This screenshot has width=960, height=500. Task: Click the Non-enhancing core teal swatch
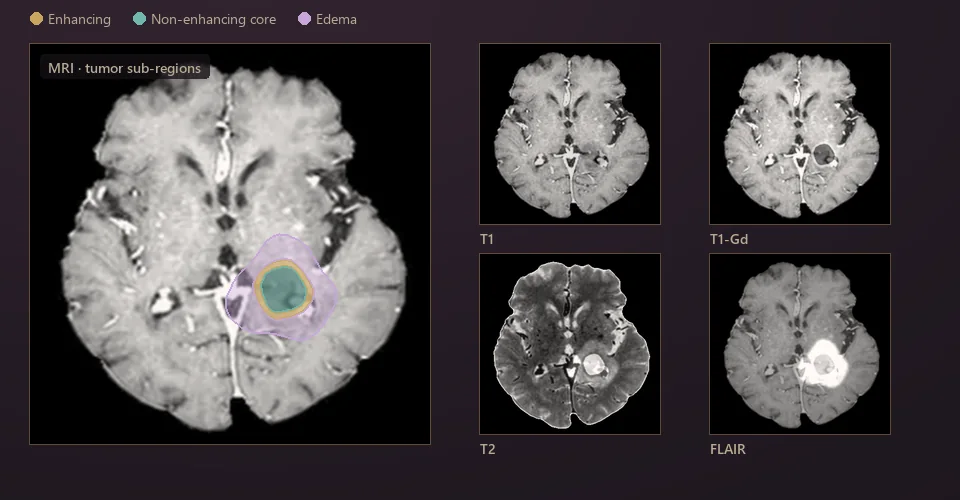pos(140,19)
